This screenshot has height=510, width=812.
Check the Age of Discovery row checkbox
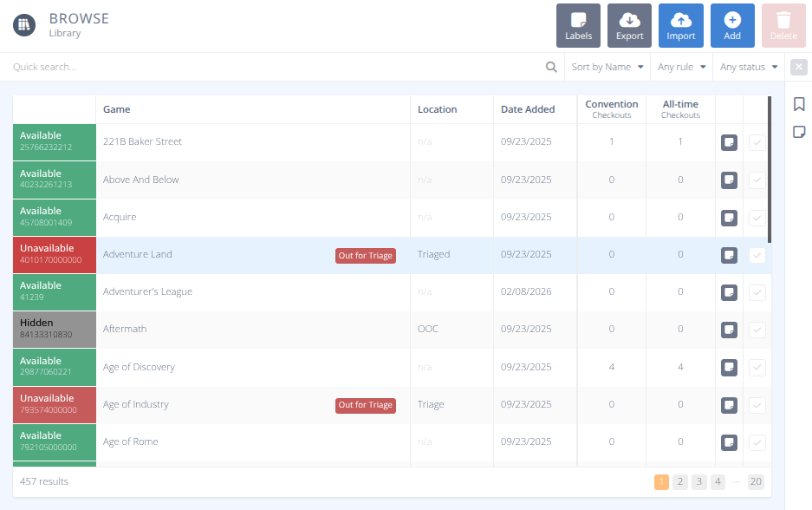click(x=757, y=368)
